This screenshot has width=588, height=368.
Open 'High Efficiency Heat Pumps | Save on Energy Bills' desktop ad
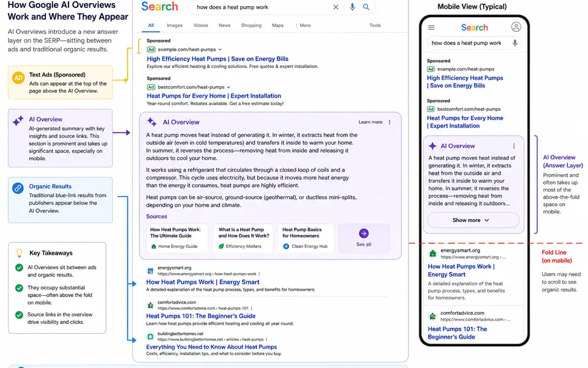coord(217,59)
